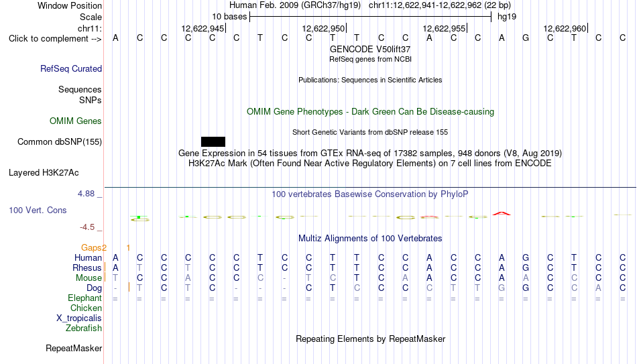
Task: Click 'Short Genetic Variants from dbSNP release 155'
Action: coord(370,133)
